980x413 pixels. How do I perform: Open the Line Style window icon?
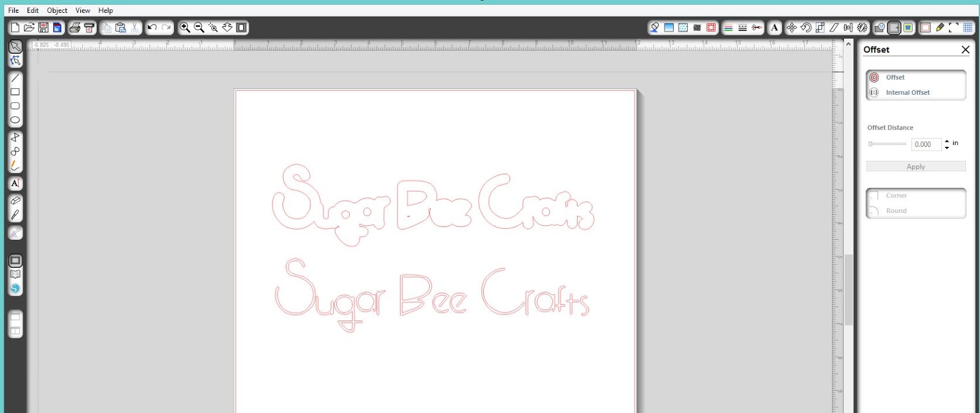pyautogui.click(x=742, y=28)
